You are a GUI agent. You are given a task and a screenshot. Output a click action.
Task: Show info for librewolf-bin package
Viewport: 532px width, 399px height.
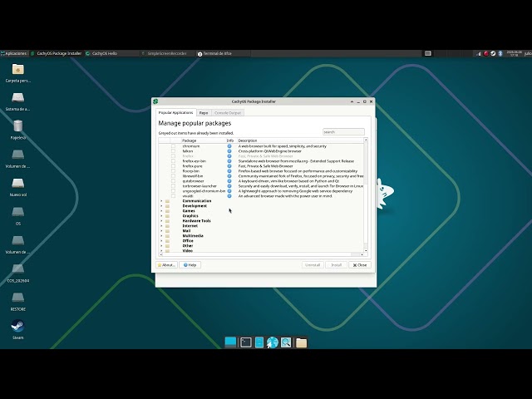point(229,176)
